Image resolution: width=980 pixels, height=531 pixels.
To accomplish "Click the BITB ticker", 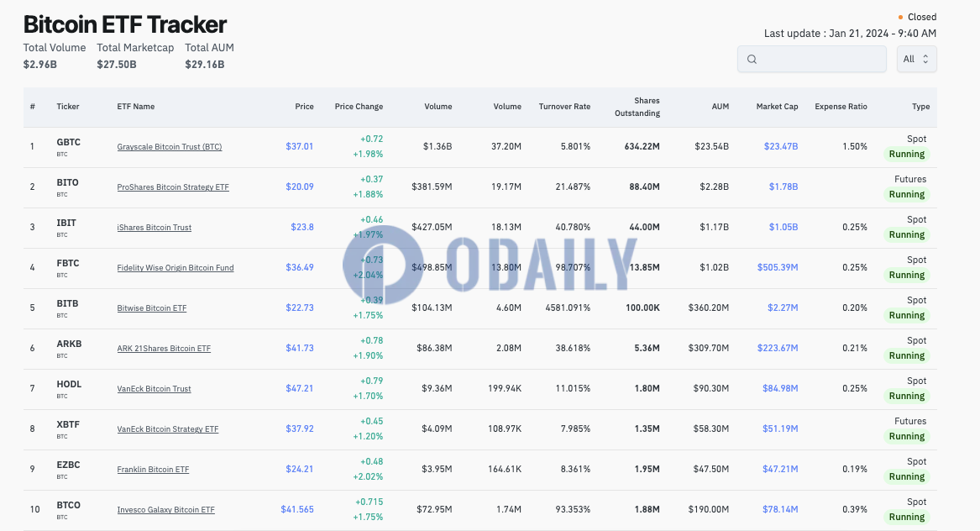I will (x=67, y=304).
